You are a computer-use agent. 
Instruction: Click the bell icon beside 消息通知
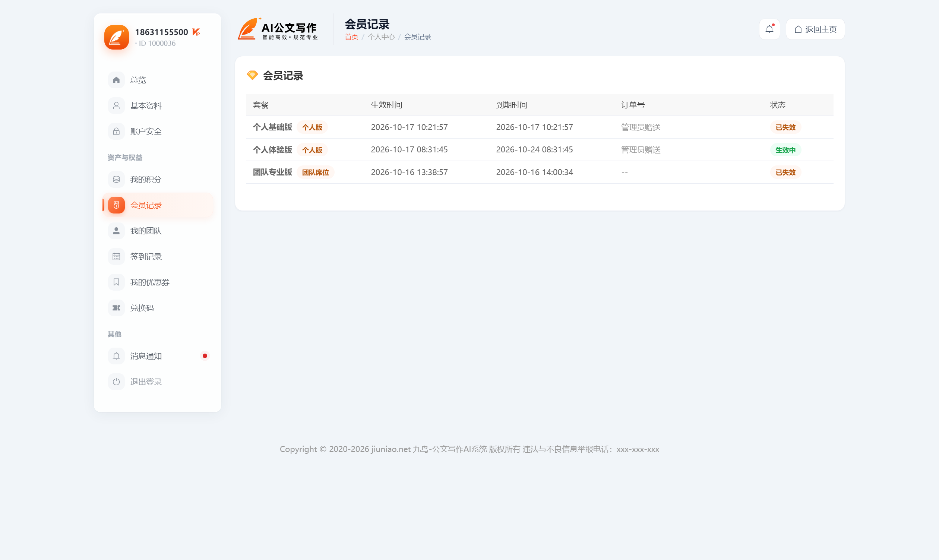[x=116, y=356]
